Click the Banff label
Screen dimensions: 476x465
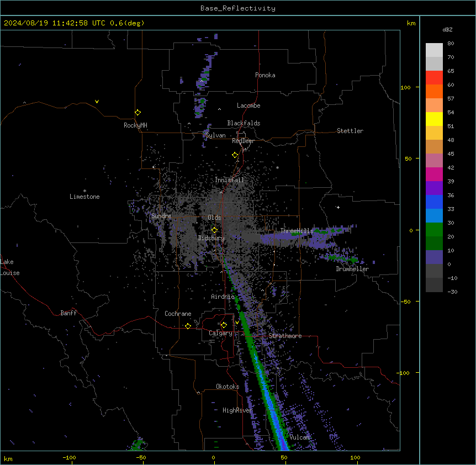click(68, 313)
